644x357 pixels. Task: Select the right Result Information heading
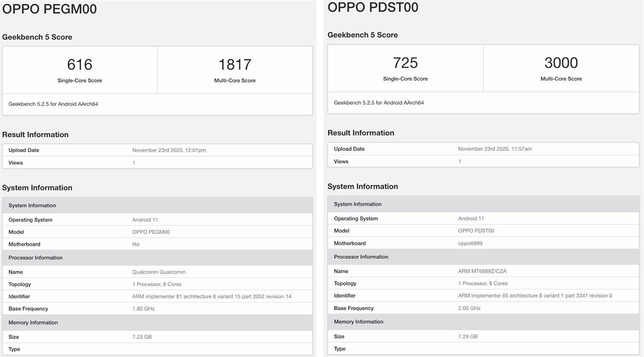(x=361, y=133)
